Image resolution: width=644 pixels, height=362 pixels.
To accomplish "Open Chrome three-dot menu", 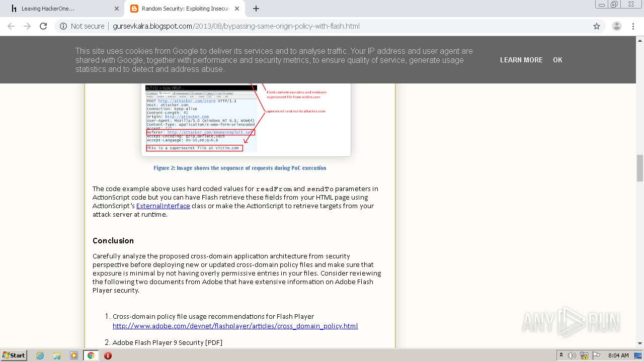I will (x=633, y=26).
